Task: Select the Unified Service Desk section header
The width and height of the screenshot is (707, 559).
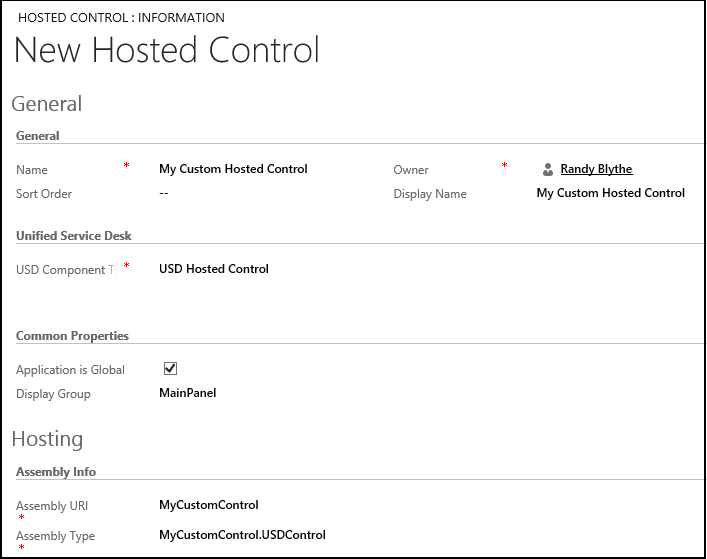Action: (73, 236)
